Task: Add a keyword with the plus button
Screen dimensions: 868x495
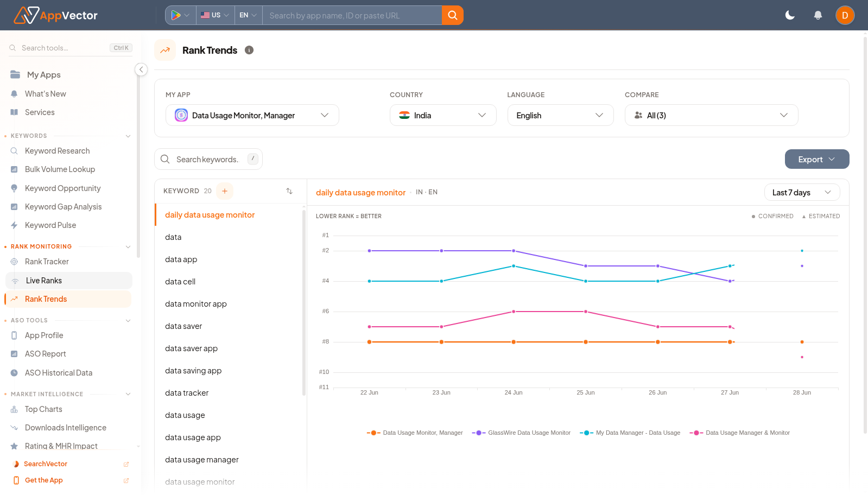Action: tap(225, 191)
